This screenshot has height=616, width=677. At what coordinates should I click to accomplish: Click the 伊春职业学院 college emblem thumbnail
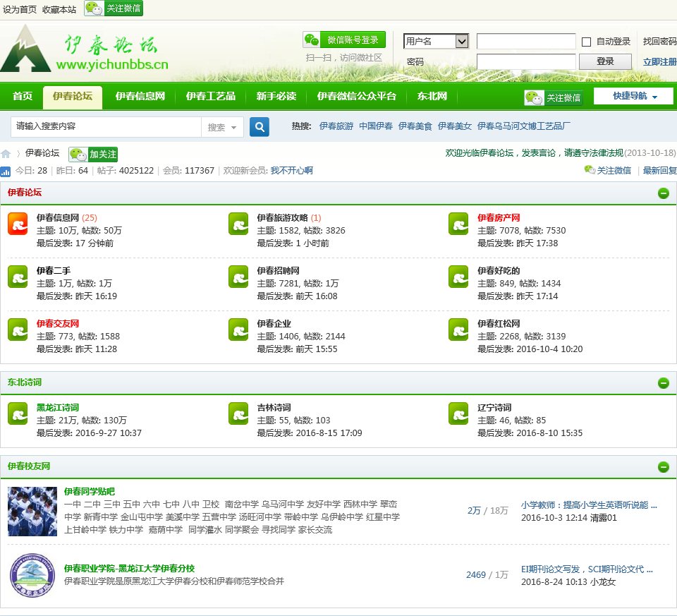(x=32, y=575)
